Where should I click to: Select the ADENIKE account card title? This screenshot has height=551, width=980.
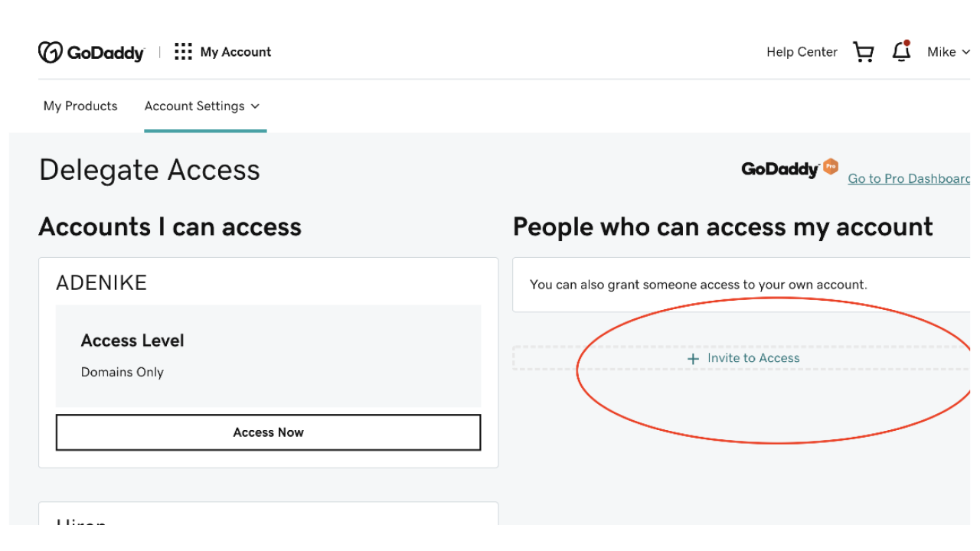click(101, 283)
